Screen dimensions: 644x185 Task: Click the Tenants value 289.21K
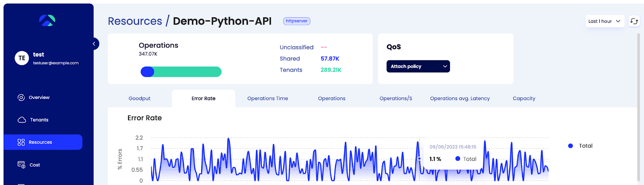tap(331, 70)
